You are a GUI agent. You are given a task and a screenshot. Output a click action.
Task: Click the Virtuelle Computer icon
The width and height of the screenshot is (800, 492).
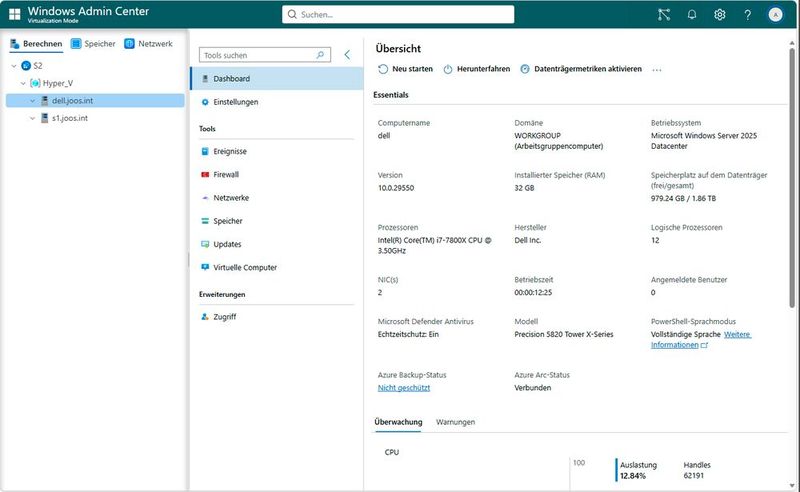pyautogui.click(x=205, y=267)
